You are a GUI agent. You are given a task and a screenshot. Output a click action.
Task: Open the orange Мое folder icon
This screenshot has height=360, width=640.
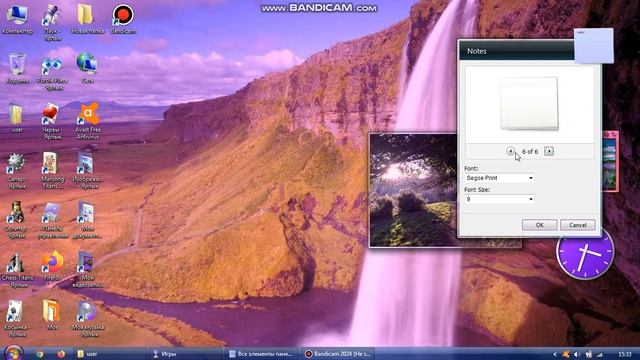(52, 315)
